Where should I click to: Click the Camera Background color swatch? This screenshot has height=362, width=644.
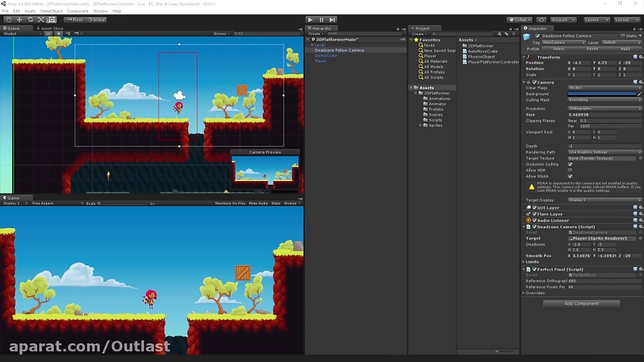pyautogui.click(x=602, y=94)
